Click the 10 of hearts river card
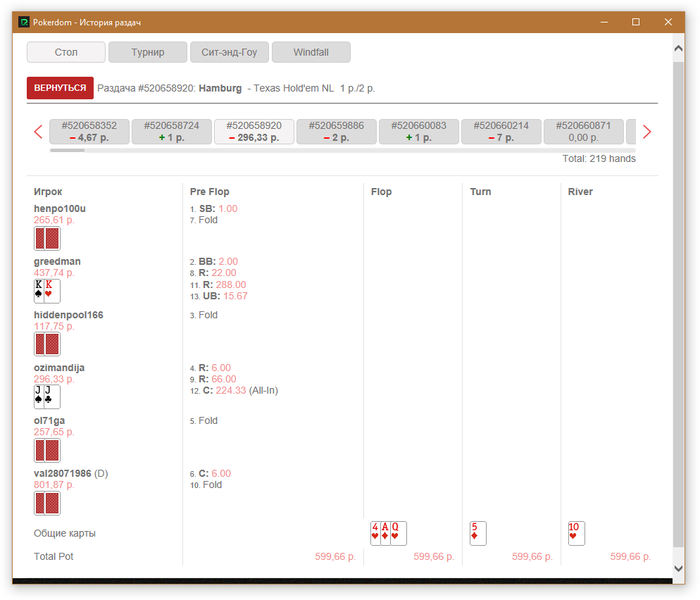 [576, 533]
